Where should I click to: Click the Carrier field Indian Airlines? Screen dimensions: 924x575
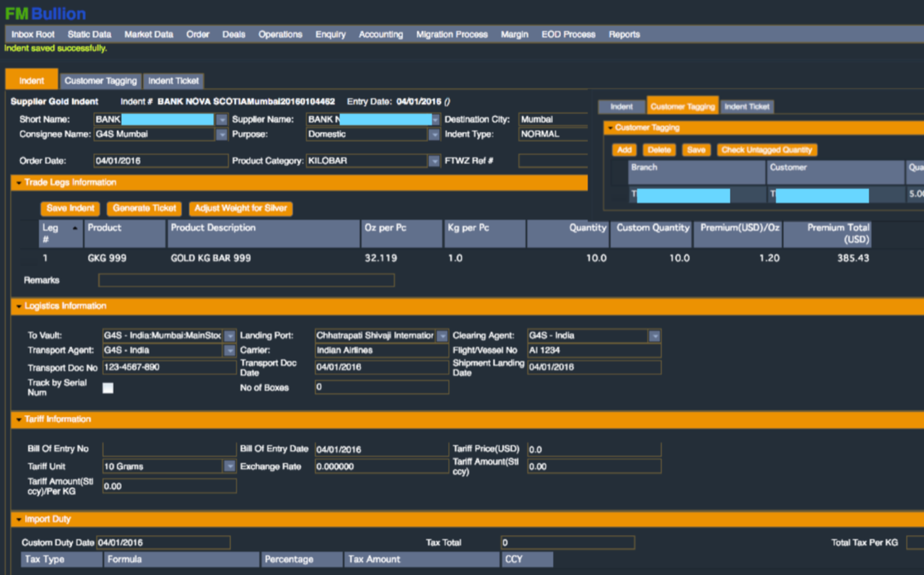(x=381, y=351)
